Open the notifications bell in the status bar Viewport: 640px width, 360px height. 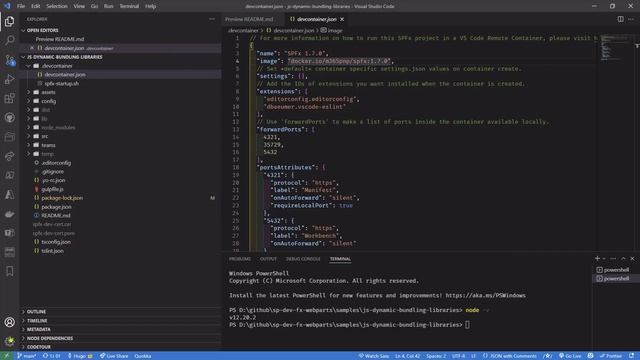coord(631,356)
